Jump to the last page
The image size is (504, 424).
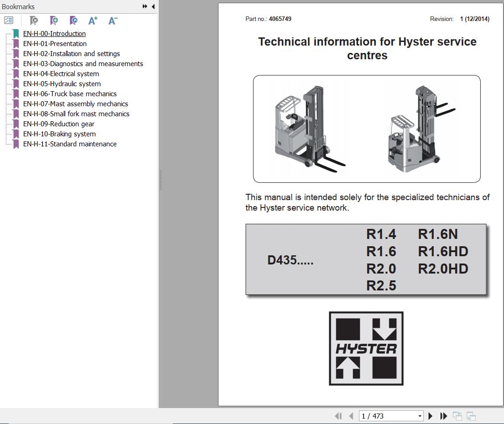443,416
